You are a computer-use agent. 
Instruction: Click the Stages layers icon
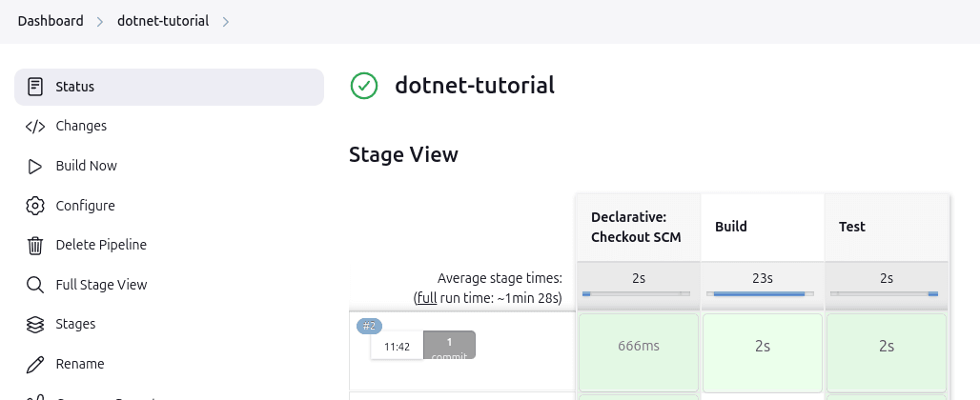35,324
